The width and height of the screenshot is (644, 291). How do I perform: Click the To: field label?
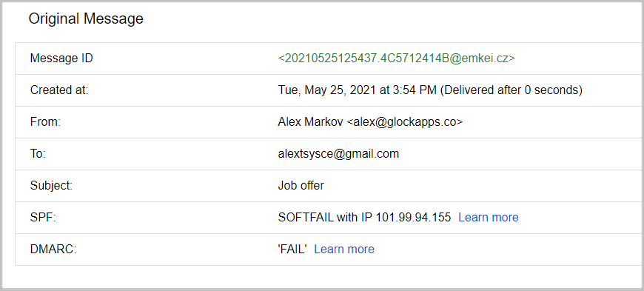point(38,154)
